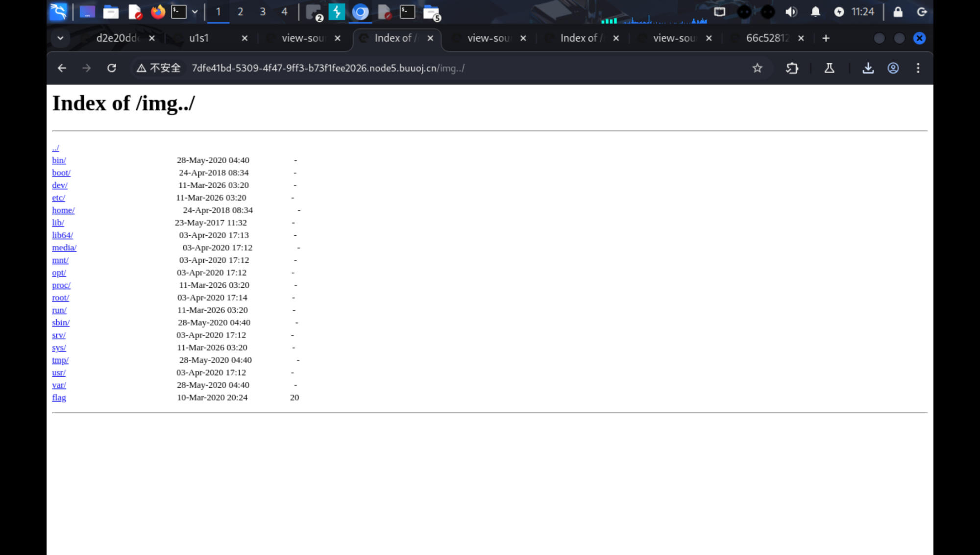
Task: Open the Chrome labs flask icon
Action: coord(829,68)
